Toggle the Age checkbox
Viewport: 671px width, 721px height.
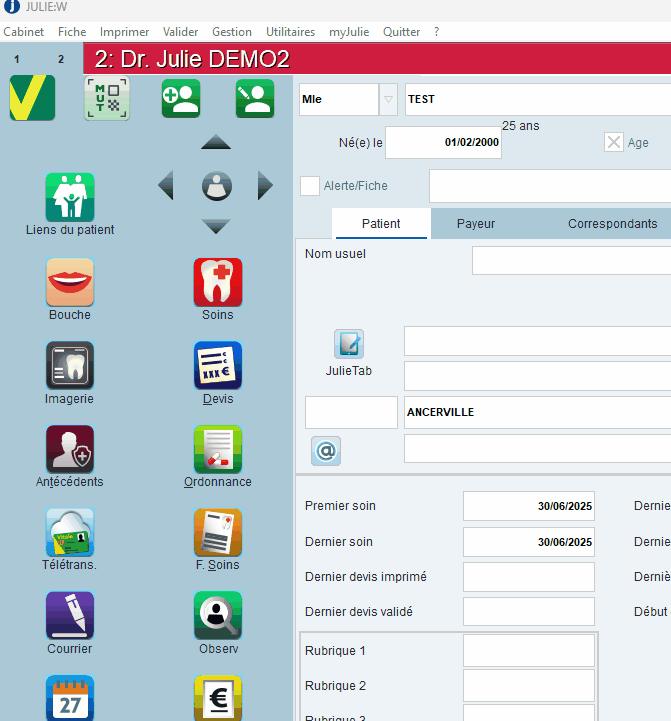point(614,142)
